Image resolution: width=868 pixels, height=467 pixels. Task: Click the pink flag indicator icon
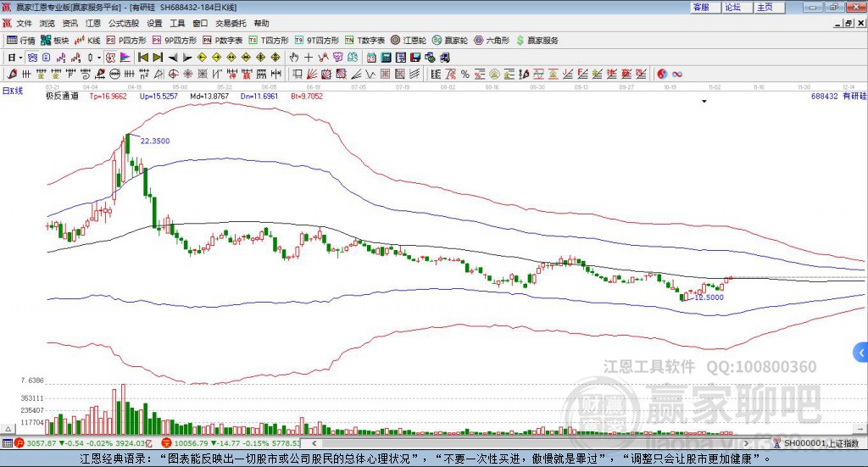pos(125,58)
